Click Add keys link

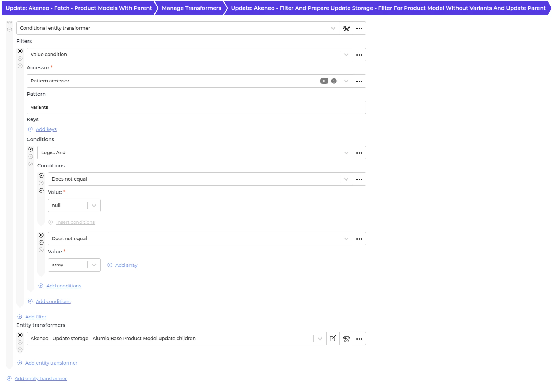[46, 129]
